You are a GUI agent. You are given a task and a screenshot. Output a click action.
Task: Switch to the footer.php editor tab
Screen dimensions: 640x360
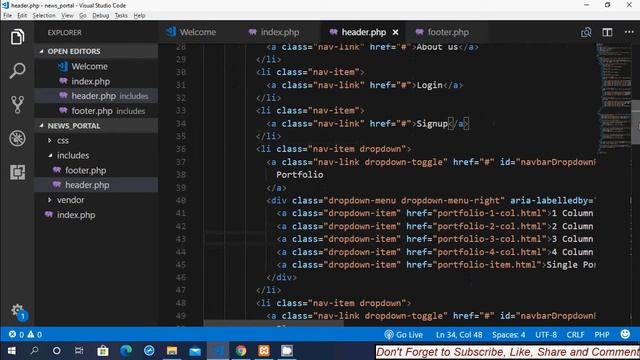448,32
